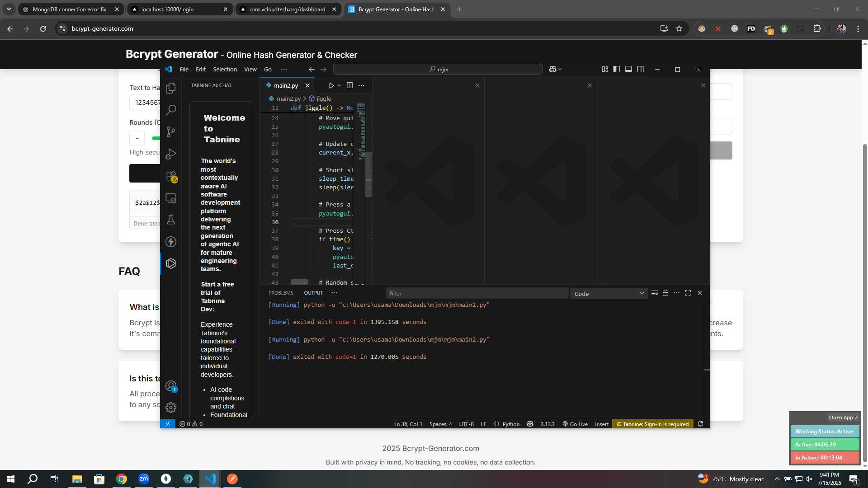Image resolution: width=868 pixels, height=488 pixels.
Task: Toggle Go Live server
Action: 575,424
